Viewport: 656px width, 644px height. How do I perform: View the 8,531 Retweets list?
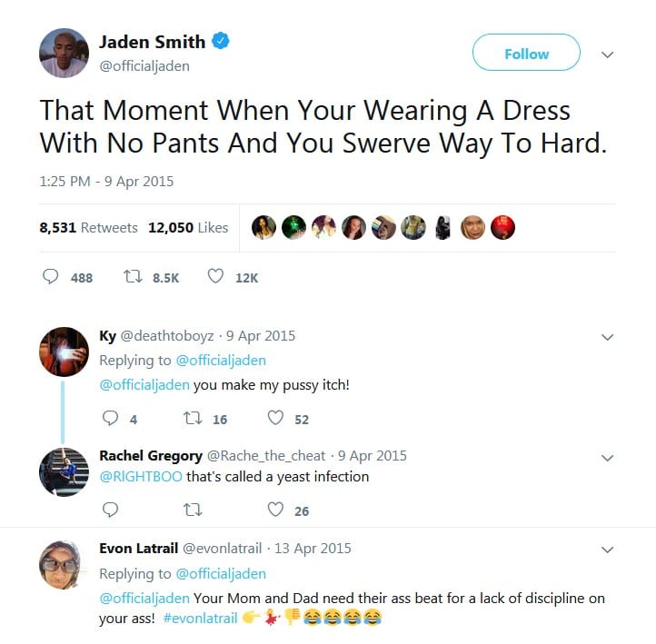coord(88,227)
